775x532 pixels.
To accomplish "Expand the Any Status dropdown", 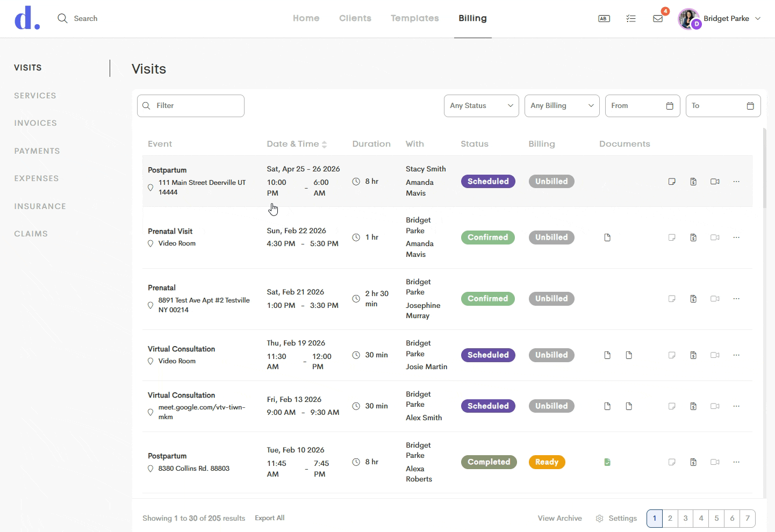I will tap(482, 106).
